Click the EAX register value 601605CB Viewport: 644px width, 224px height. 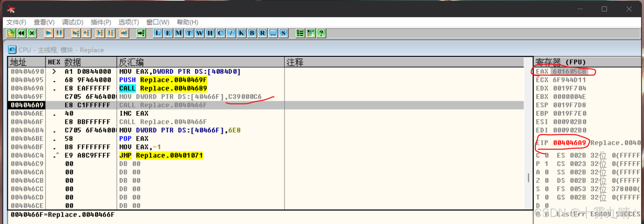click(570, 71)
